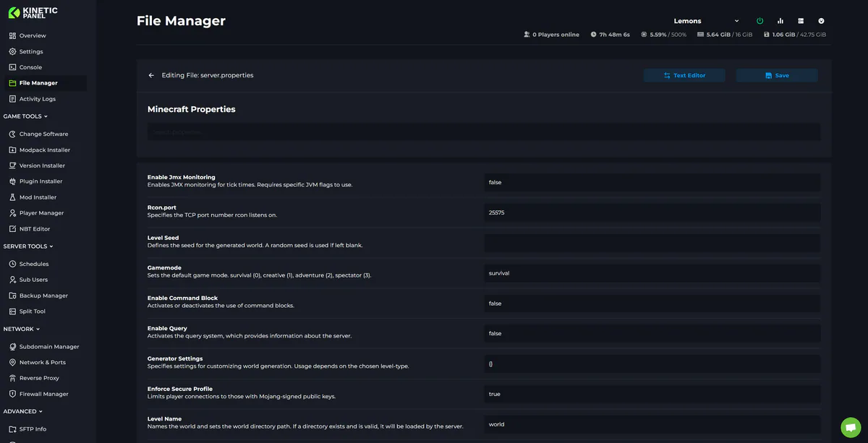Click the back arrow beside Editing File
The image size is (868, 443).
[x=151, y=75]
